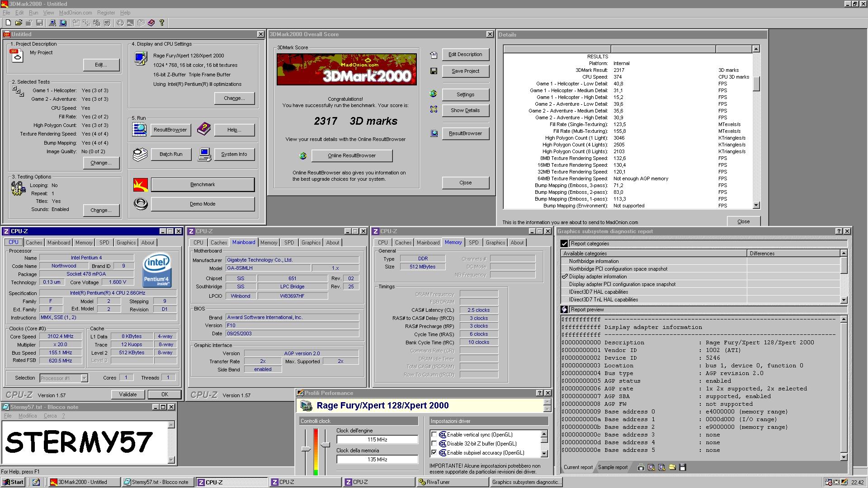The width and height of the screenshot is (868, 488).
Task: Click the Report preview scroll down arrow
Action: coord(843,457)
